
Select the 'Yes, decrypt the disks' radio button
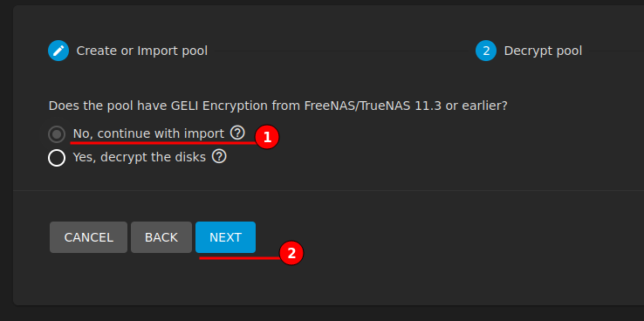click(x=57, y=158)
